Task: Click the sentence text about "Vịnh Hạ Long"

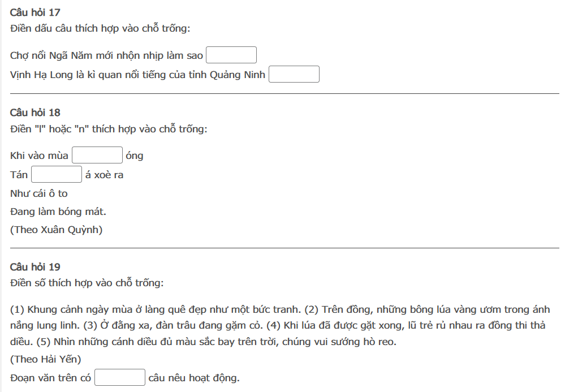Action: click(137, 75)
